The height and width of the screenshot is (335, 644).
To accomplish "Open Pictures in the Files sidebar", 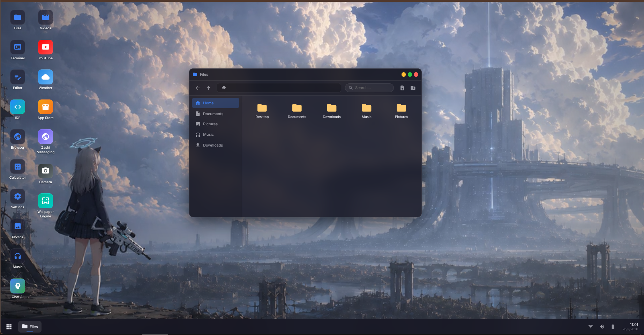I will pyautogui.click(x=216, y=124).
